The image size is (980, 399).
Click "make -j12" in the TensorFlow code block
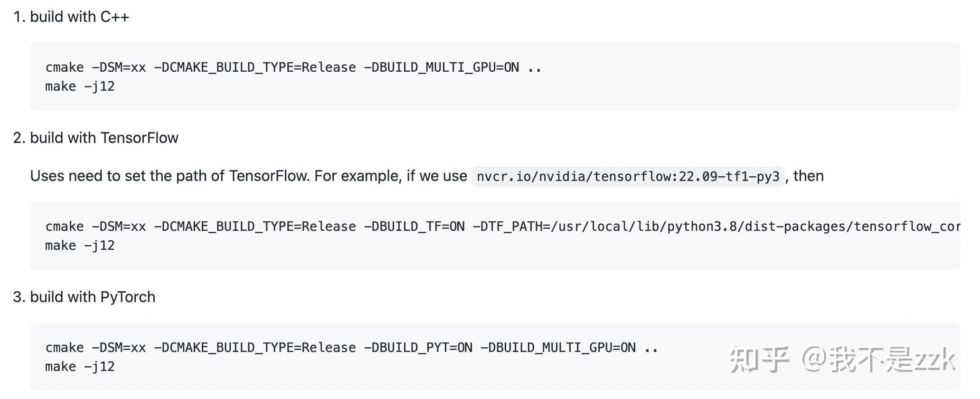pos(80,246)
